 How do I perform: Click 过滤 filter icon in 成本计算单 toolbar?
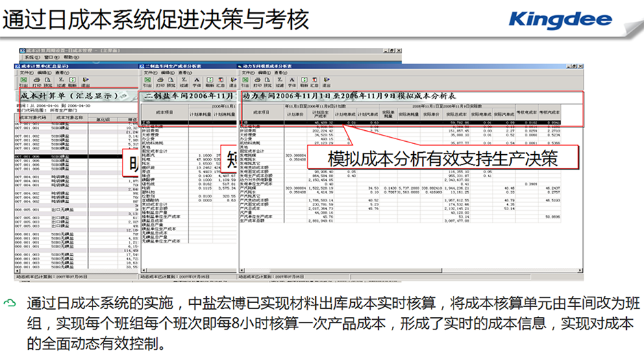coord(62,81)
